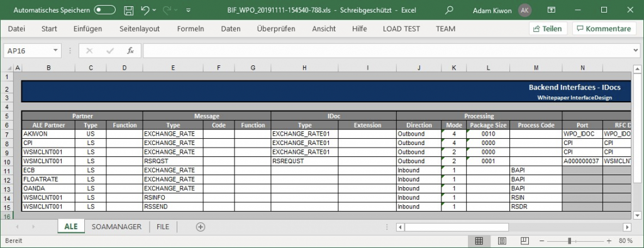Click the zoom slider handle
The image size is (644, 248).
coord(570,240)
